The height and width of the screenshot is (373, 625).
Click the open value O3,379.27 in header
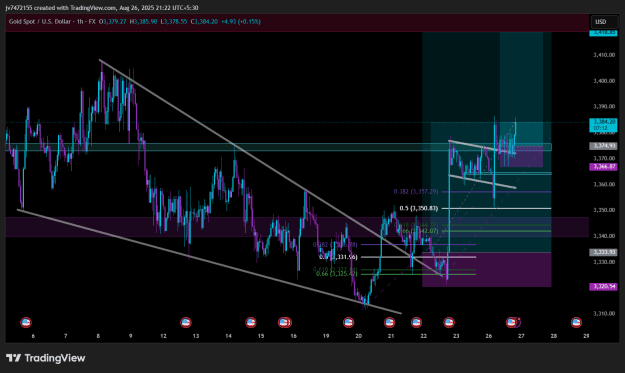click(x=113, y=22)
